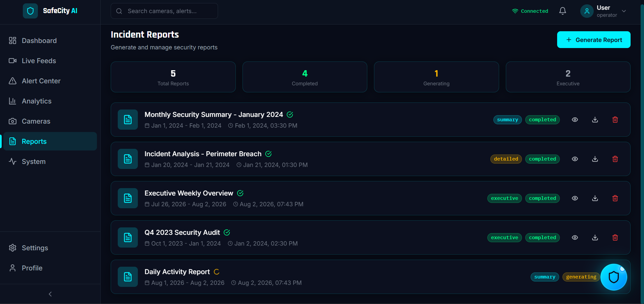The image size is (644, 304).
Task: Delete the Incident Analysis Perimeter Breach report
Action: 615,159
